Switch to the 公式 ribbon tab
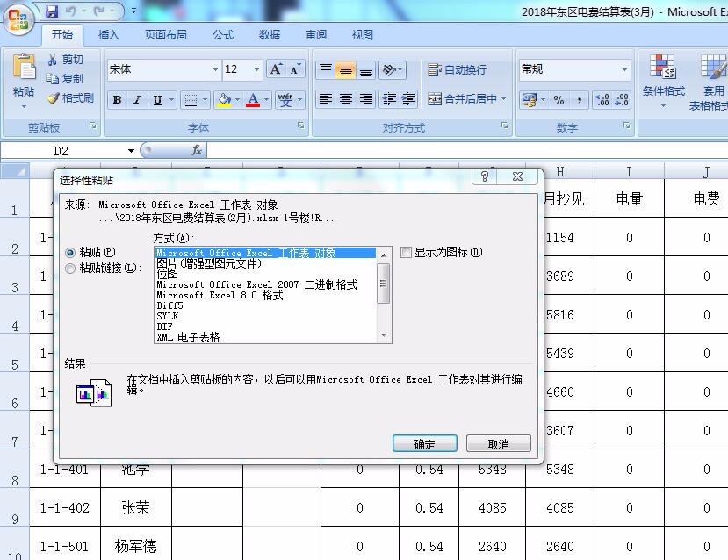Image resolution: width=728 pixels, height=560 pixels. pos(223,35)
